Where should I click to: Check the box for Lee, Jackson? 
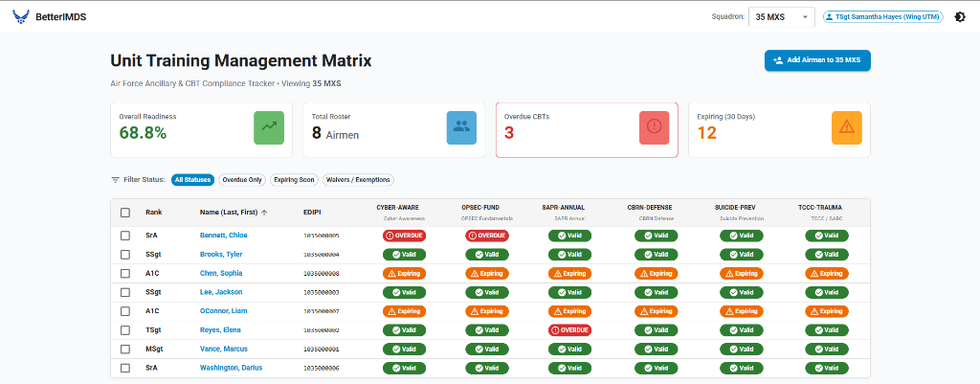point(125,292)
